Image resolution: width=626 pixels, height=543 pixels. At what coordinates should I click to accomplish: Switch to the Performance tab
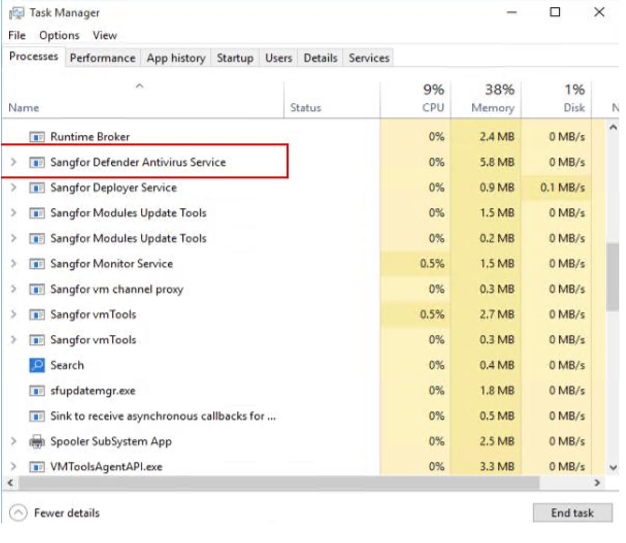point(102,58)
